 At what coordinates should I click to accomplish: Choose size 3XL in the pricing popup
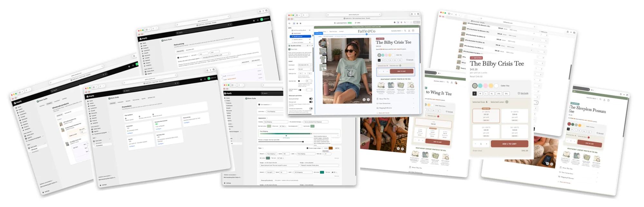coord(506,94)
